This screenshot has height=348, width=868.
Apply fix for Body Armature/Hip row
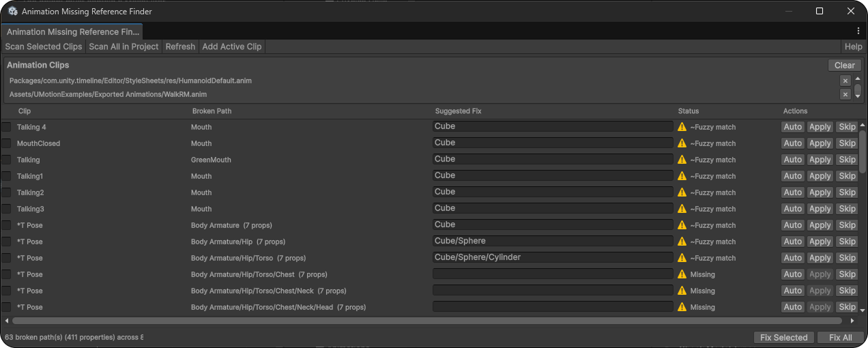click(x=820, y=242)
